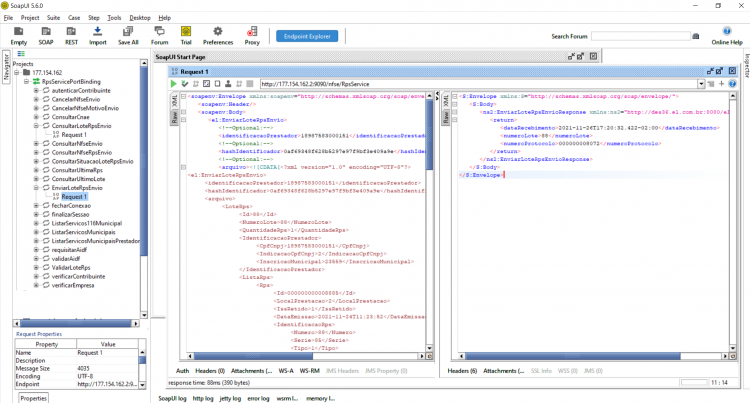Create a new SOAP project icon
The image size is (750, 403).
coord(46,32)
